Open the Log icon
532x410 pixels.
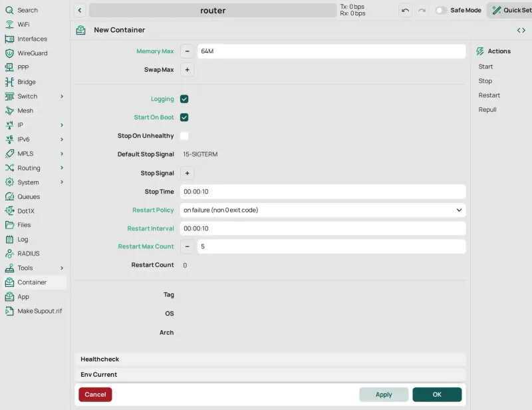coord(9,240)
